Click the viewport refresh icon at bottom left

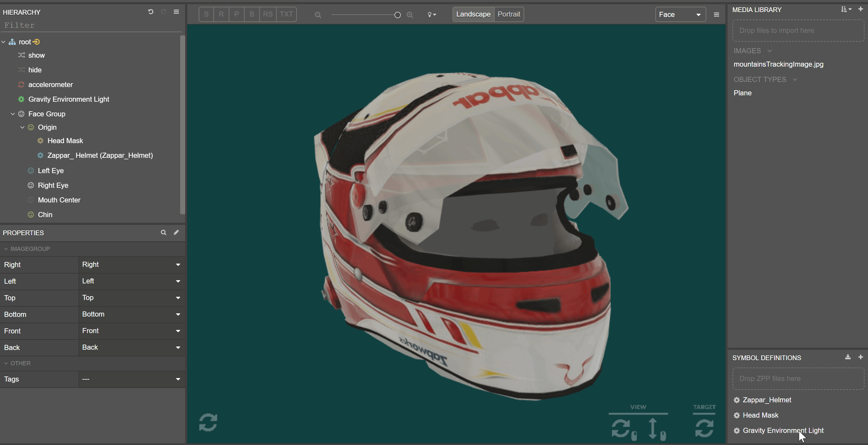pyautogui.click(x=208, y=422)
